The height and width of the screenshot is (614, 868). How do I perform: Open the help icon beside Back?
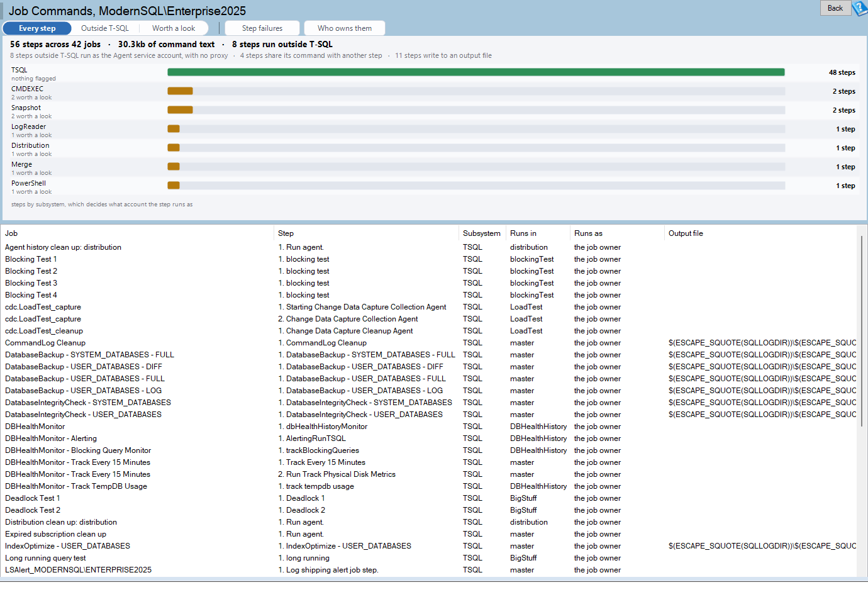point(860,8)
